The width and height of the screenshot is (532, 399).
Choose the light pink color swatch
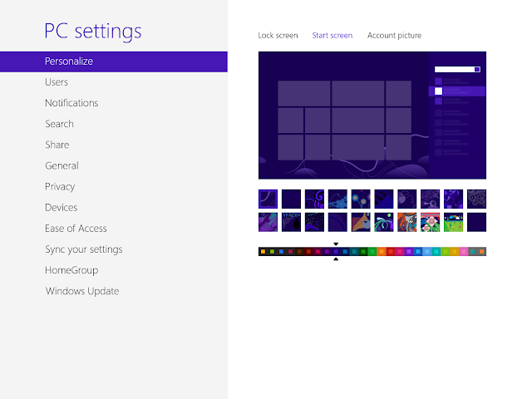pyautogui.click(x=464, y=251)
